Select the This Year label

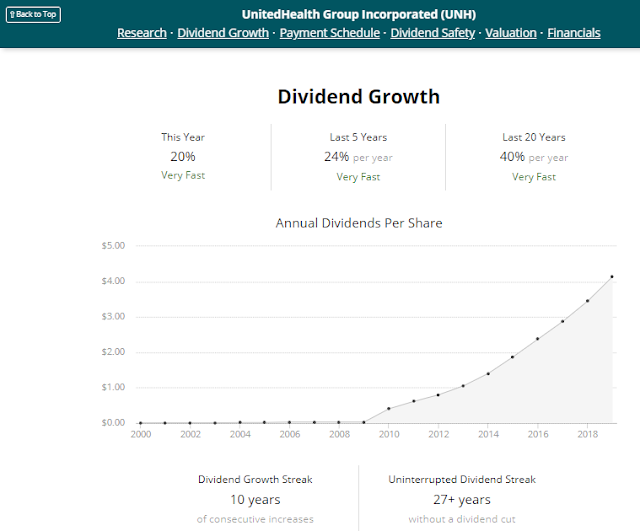coord(183,137)
